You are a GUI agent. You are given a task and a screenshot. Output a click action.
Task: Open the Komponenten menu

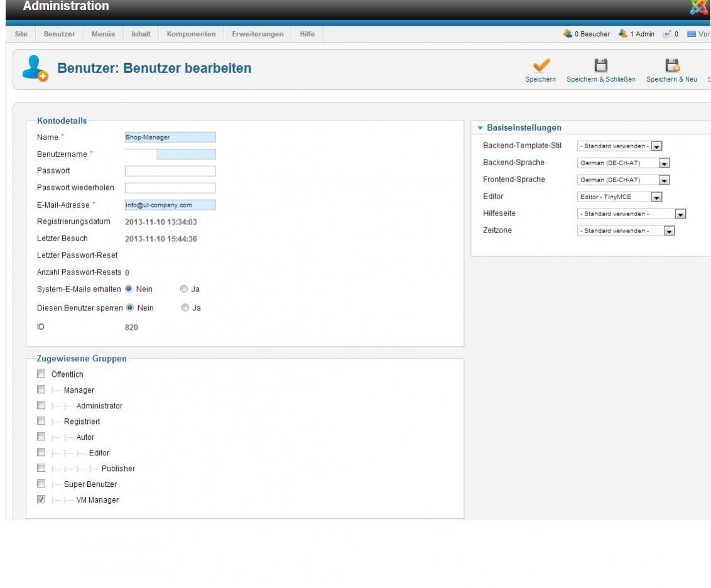(191, 34)
